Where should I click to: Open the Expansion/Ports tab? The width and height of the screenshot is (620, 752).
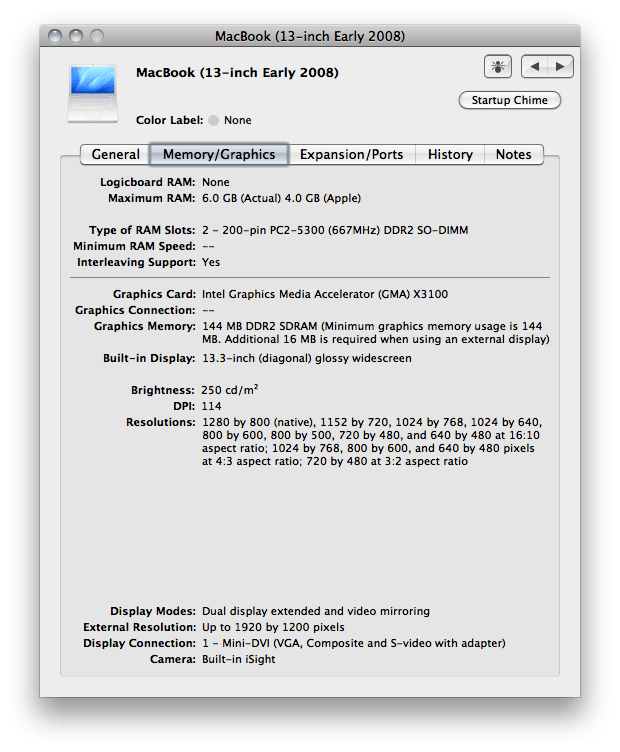pos(351,154)
